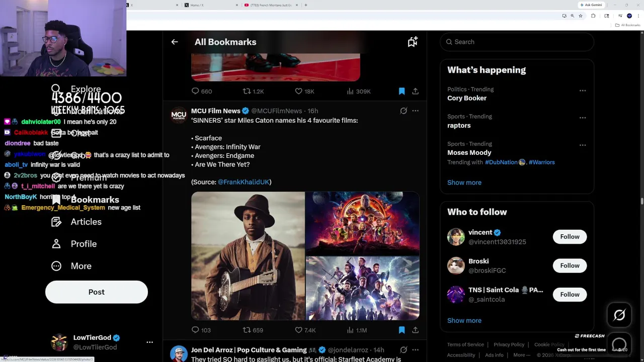Open vincent's profile picture
Image resolution: width=644 pixels, height=362 pixels.
456,237
